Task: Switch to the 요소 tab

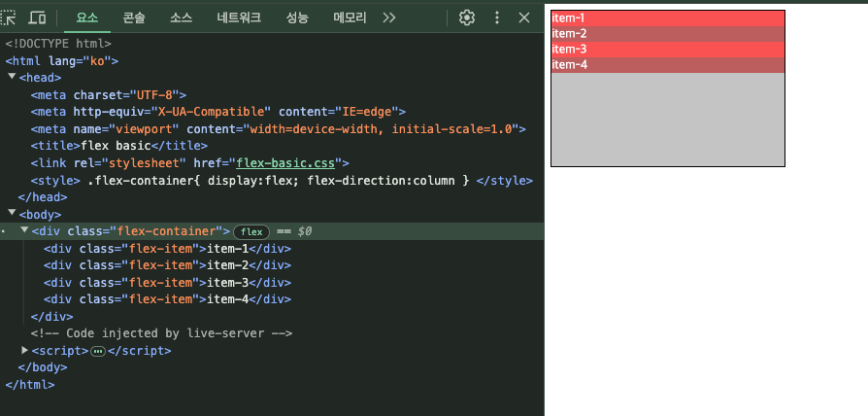Action: [87, 17]
